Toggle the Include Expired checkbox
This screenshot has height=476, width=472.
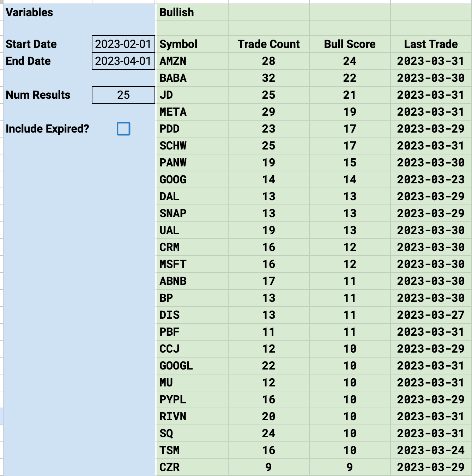(x=123, y=129)
